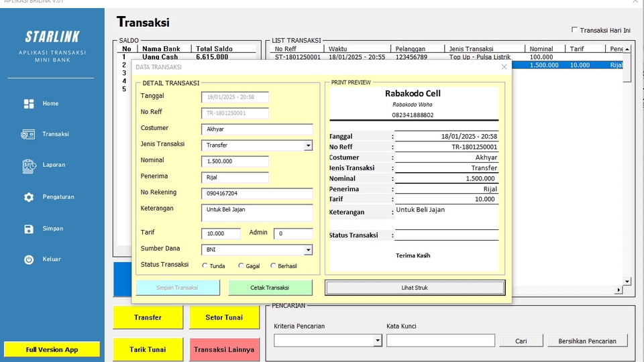The width and height of the screenshot is (644, 362).
Task: Open the Sumber Dana dropdown
Action: point(308,250)
